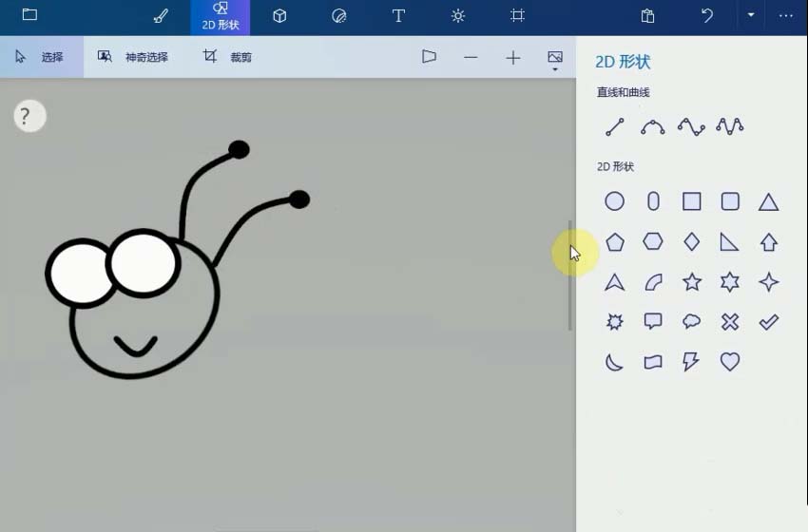This screenshot has width=808, height=532.
Task: Activate the 选择 tool
Action: click(41, 57)
